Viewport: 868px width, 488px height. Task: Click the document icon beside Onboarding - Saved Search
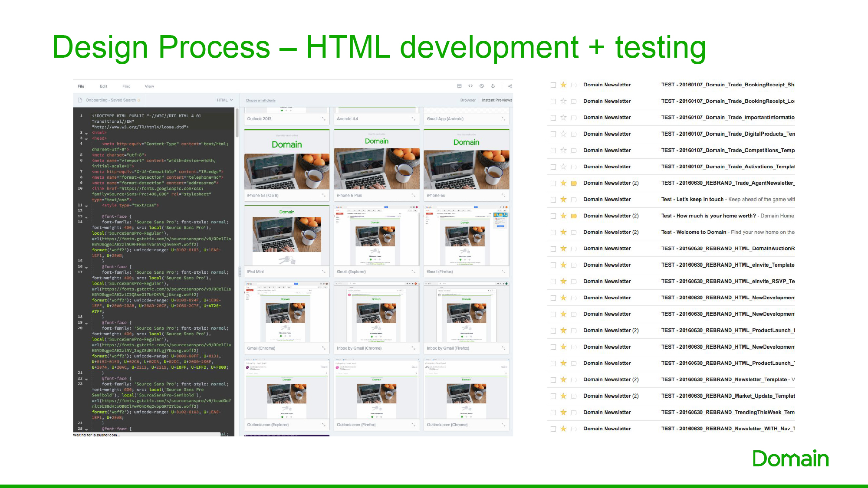pyautogui.click(x=80, y=100)
